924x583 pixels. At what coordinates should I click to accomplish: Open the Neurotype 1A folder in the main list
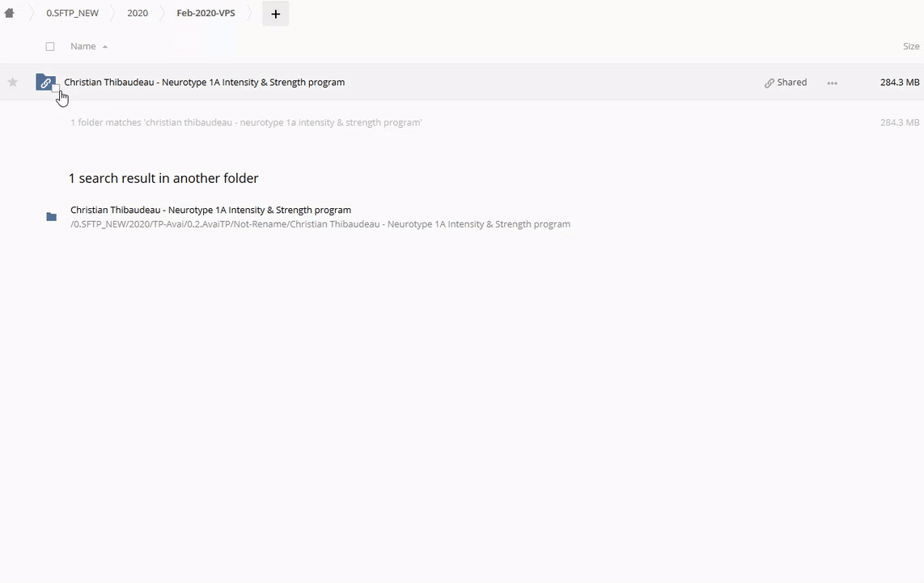pos(204,82)
